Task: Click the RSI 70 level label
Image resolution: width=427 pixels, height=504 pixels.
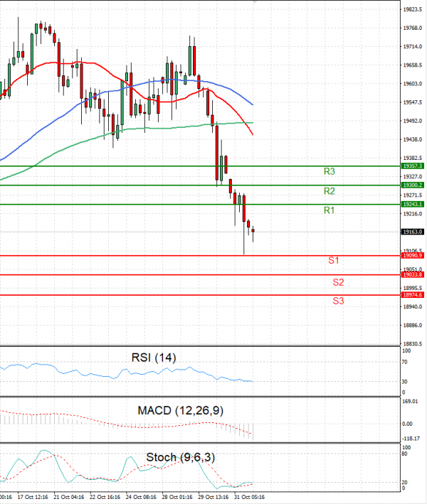Action: 405,363
